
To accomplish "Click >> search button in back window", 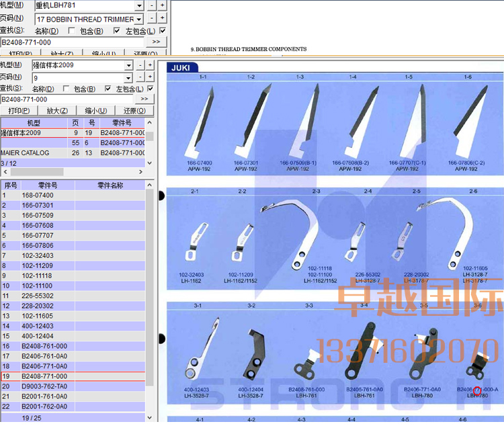I will coord(157,42).
